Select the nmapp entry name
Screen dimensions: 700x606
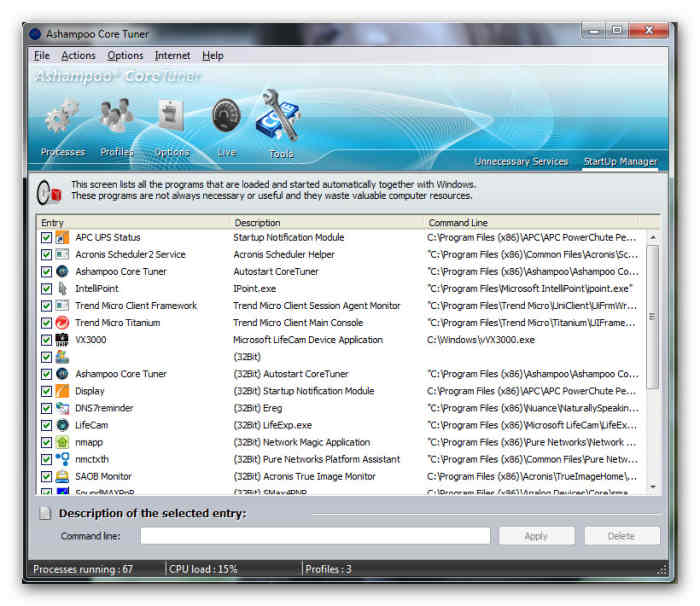coord(89,442)
